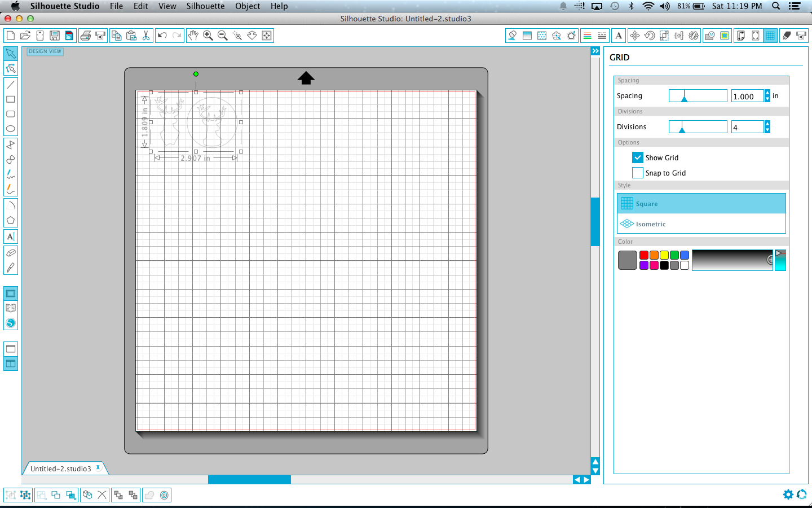This screenshot has height=508, width=812.
Task: Choose the Draw an Ellipse tool
Action: pos(11,129)
